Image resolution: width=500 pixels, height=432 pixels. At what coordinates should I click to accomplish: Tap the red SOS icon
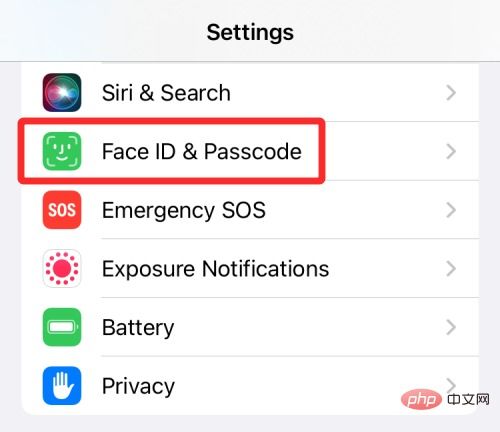(62, 210)
